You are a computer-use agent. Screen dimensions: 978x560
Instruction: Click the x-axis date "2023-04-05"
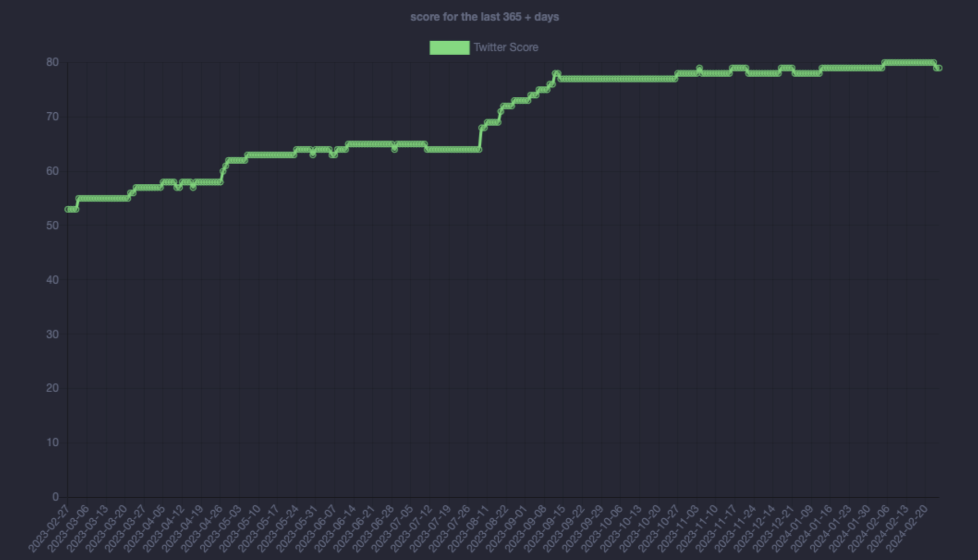pyautogui.click(x=144, y=529)
